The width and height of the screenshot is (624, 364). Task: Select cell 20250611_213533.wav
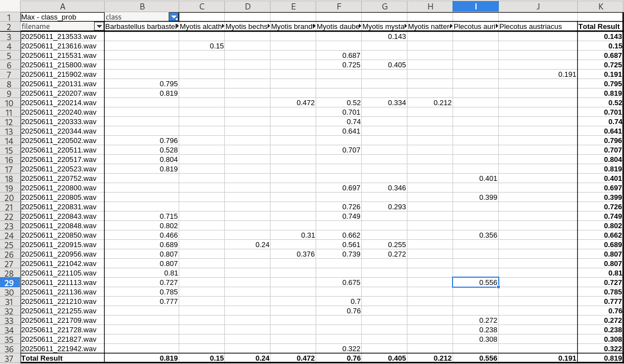[x=62, y=36]
